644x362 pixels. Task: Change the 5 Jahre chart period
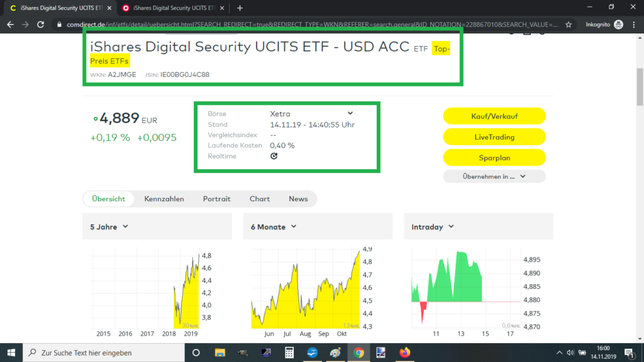click(109, 226)
